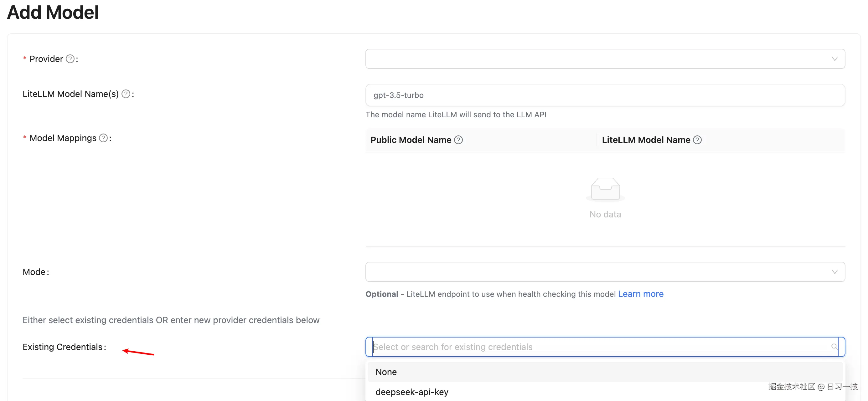Click the Learn more link

[641, 294]
